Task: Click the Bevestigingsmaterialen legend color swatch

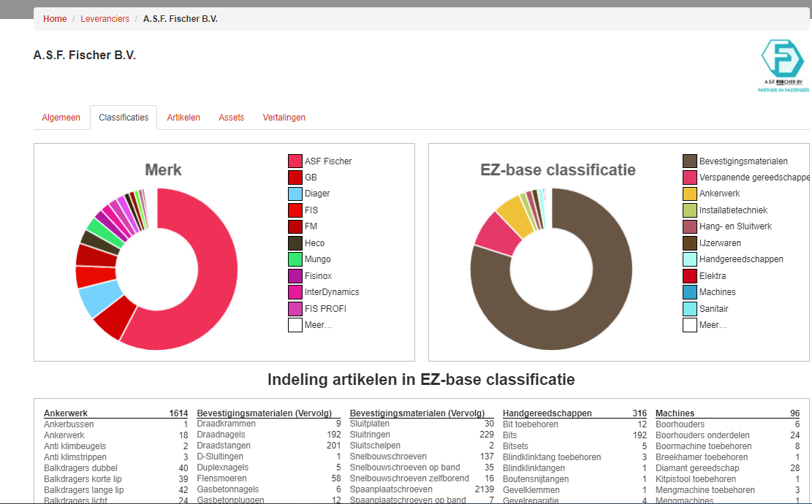Action: pyautogui.click(x=690, y=161)
